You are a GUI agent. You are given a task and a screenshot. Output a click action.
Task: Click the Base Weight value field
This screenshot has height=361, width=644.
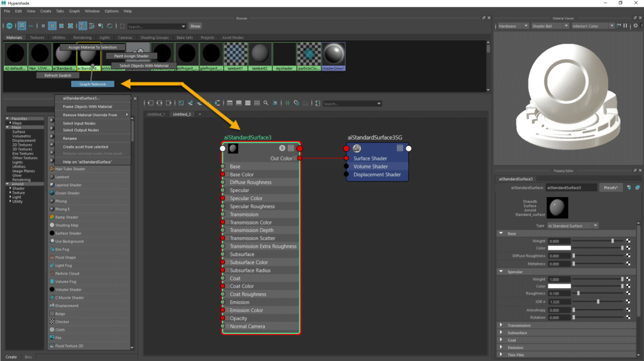(x=559, y=241)
